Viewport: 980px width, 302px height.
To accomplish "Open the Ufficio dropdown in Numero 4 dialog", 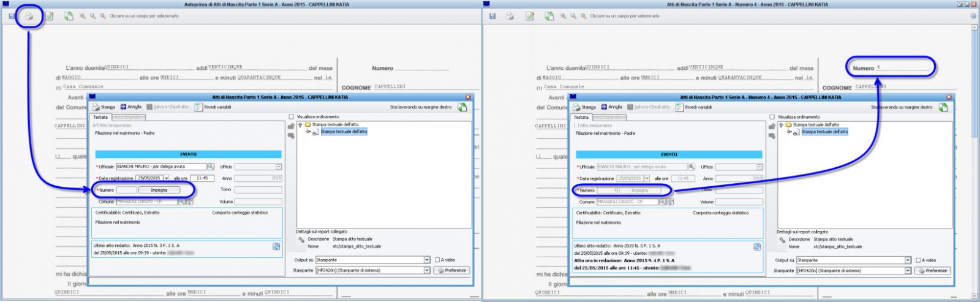I will pyautogui.click(x=759, y=167).
